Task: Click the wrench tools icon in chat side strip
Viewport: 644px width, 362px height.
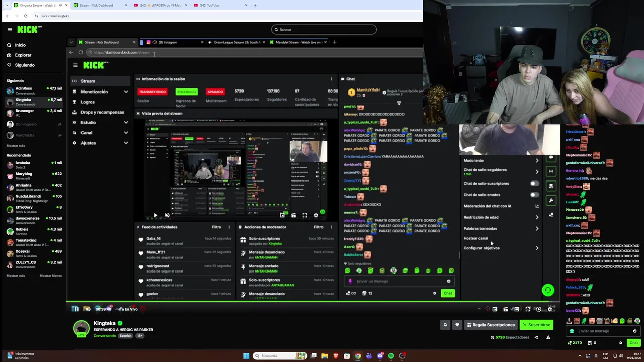Action: point(551,201)
